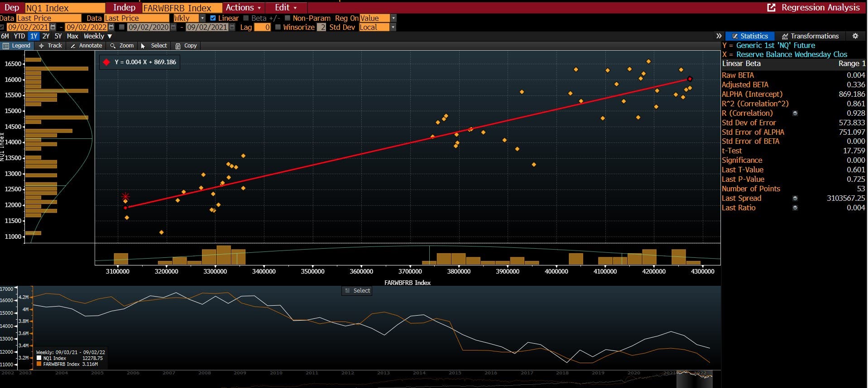Click the Select button on lower chart
The image size is (868, 388).
point(357,291)
